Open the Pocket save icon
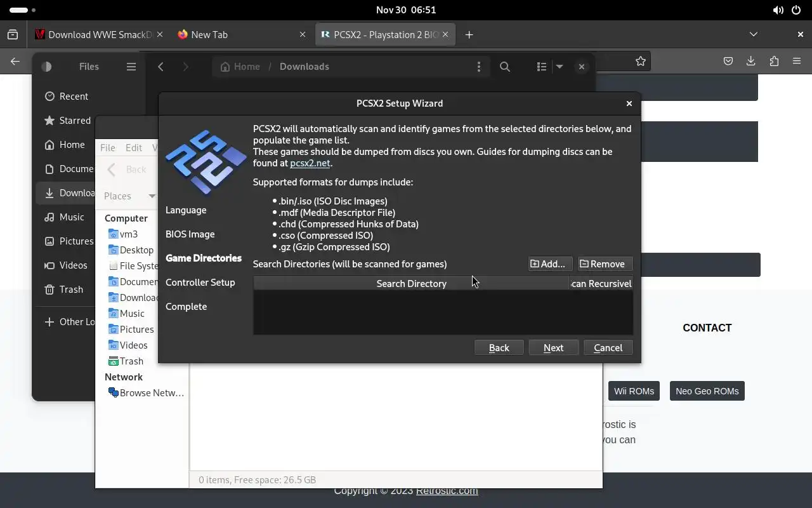The height and width of the screenshot is (508, 812). (x=728, y=61)
